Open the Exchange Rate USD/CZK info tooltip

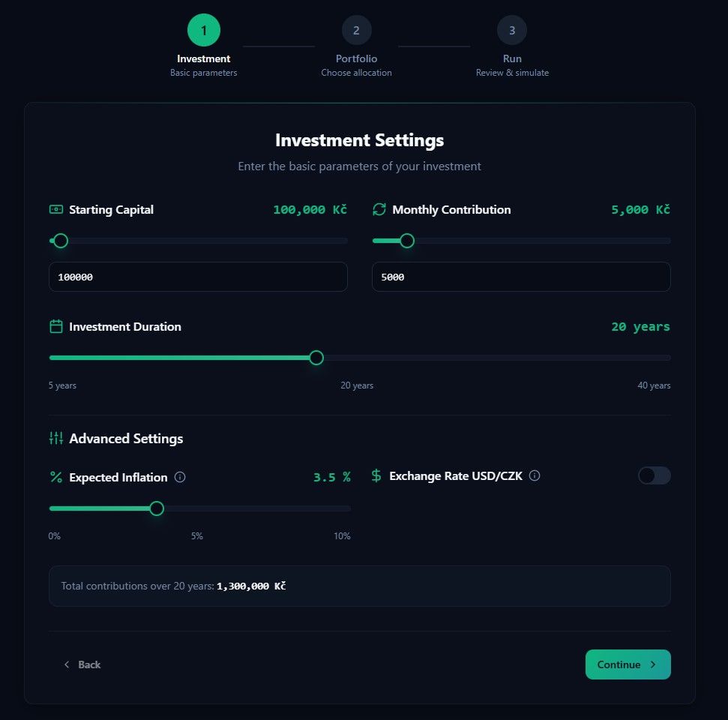[x=534, y=475]
